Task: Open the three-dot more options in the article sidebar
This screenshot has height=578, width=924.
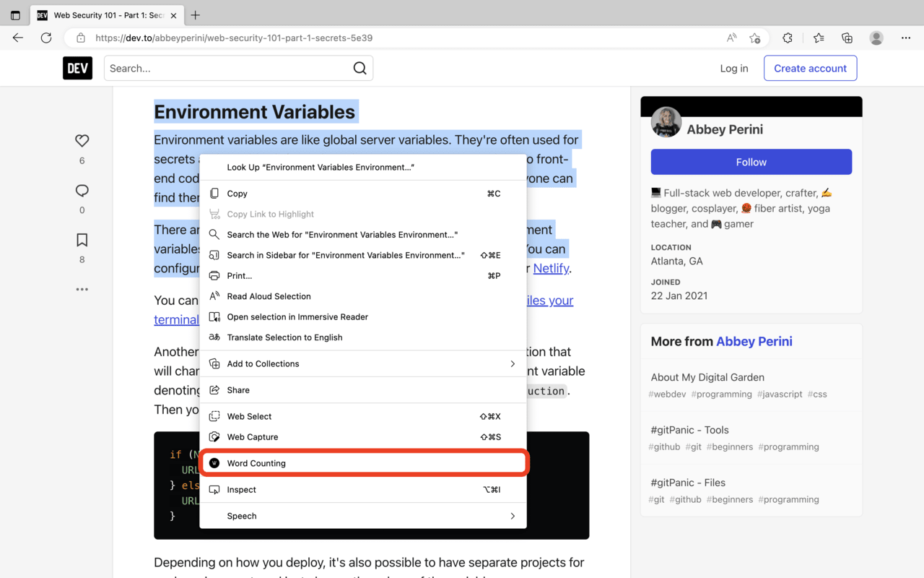Action: point(82,289)
